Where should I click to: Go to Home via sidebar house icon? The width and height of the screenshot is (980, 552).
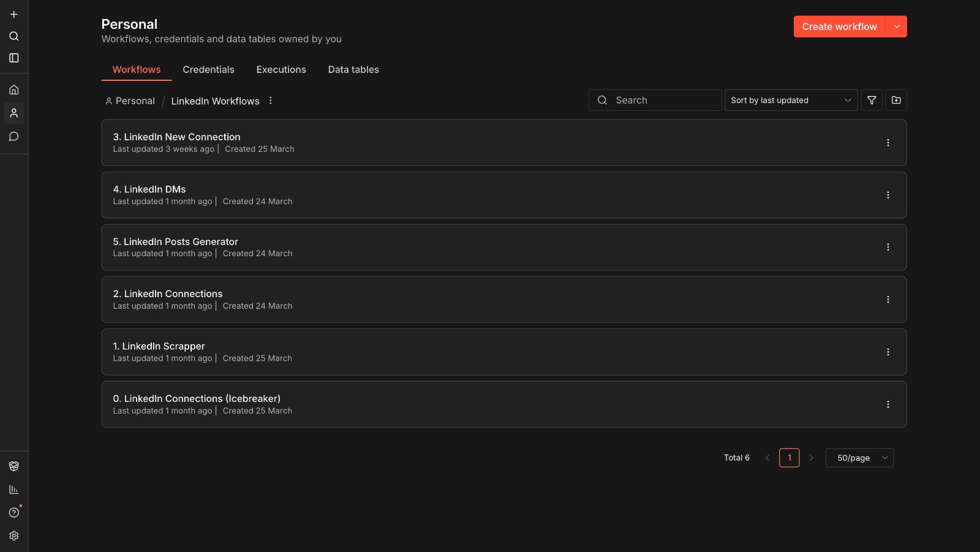point(13,90)
